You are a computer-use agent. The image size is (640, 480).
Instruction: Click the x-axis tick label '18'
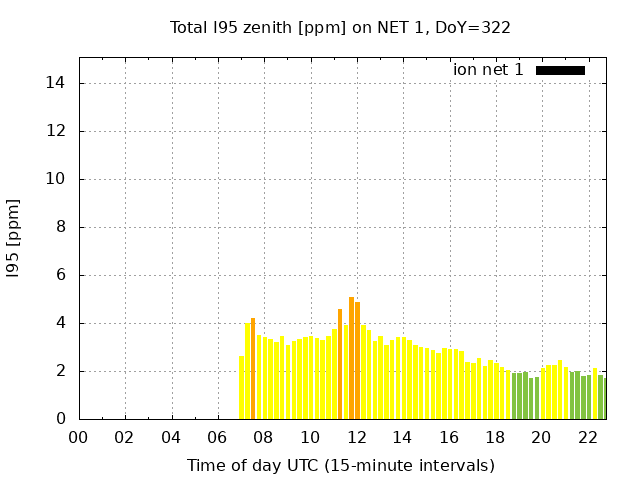[495, 437]
